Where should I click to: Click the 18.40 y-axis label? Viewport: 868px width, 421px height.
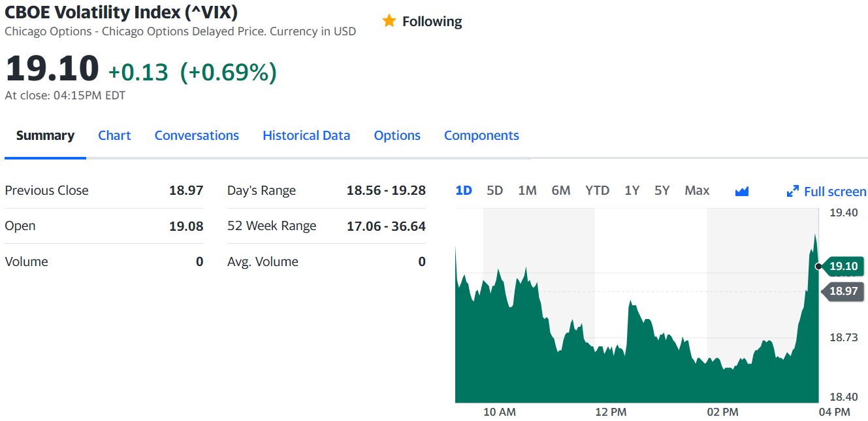click(843, 396)
